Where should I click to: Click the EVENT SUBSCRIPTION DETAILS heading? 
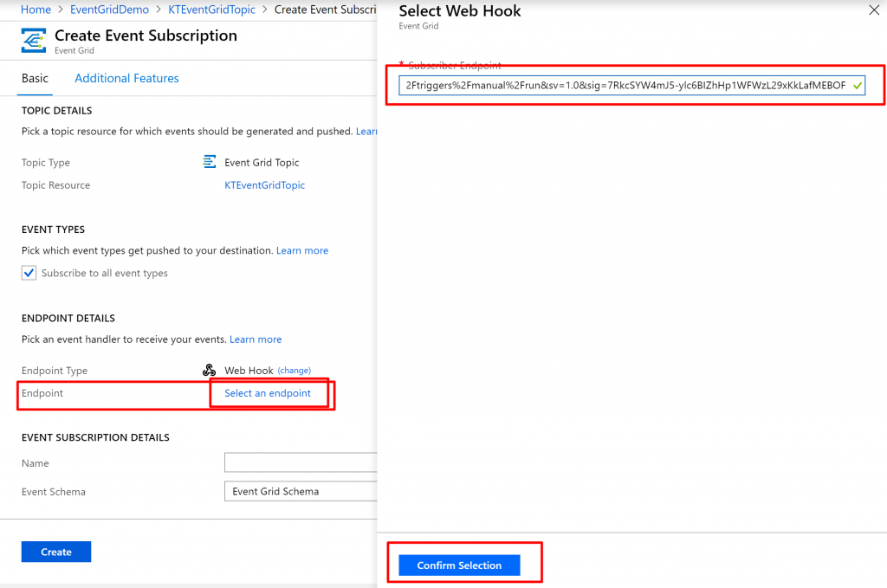pos(95,437)
